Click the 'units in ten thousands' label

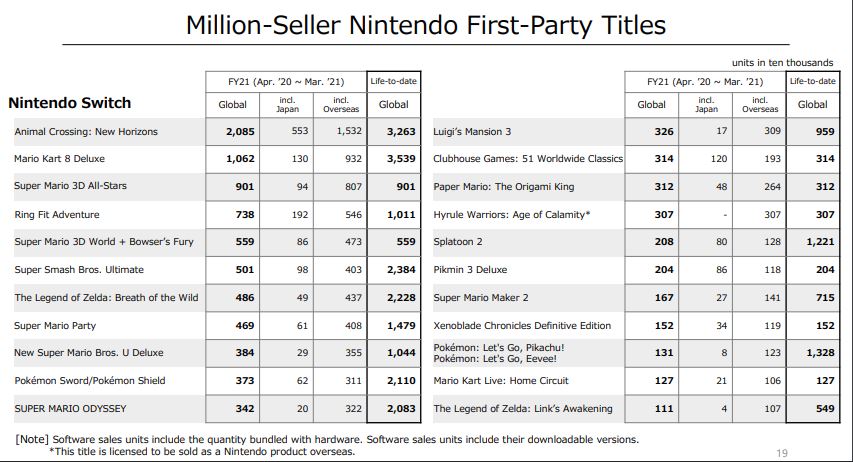[x=789, y=63]
